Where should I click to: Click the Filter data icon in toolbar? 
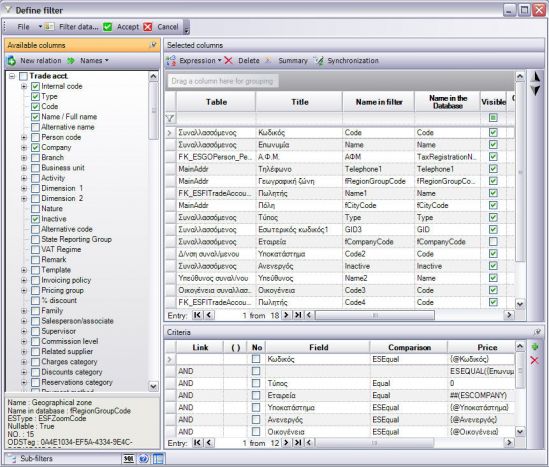pyautogui.click(x=49, y=27)
